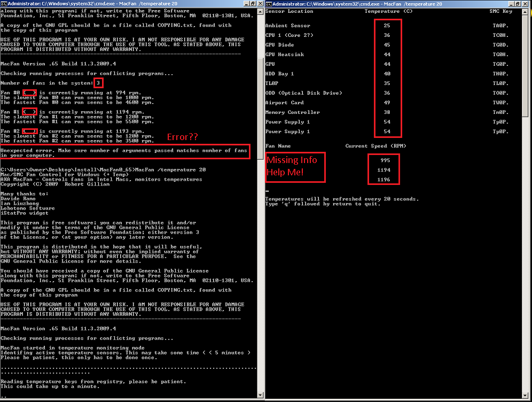Open the right cmd window's system menu icon
The image size is (532, 402).
[x=269, y=4]
